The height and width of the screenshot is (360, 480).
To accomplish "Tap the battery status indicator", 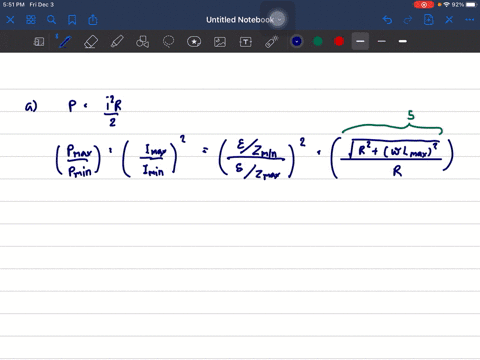I will pos(471,5).
